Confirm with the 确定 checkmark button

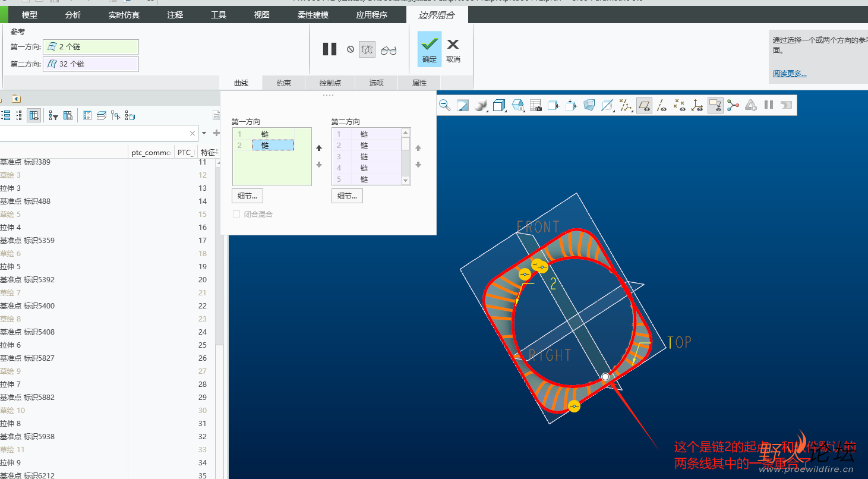click(430, 49)
